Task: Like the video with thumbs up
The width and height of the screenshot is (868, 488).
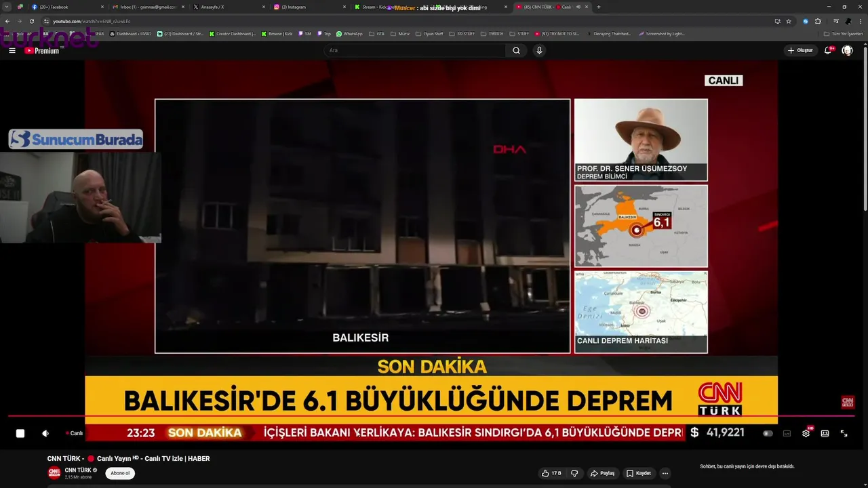Action: (x=551, y=473)
